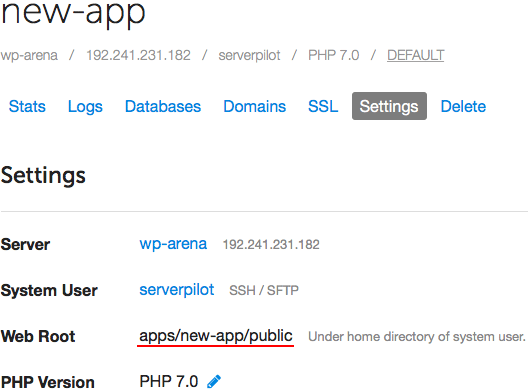This screenshot has height=392, width=528.
Task: Open the Databases tab
Action: click(163, 106)
